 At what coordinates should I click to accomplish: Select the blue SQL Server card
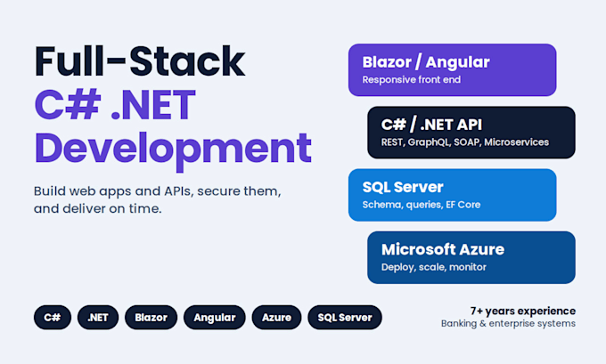click(x=452, y=195)
